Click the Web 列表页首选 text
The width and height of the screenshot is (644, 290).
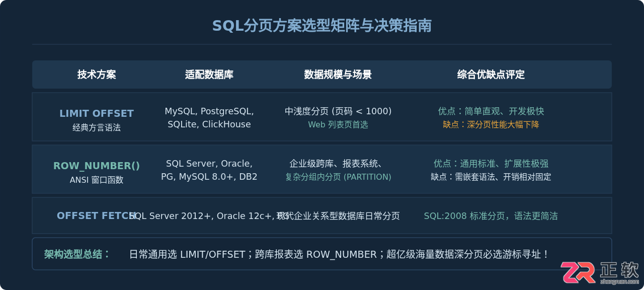click(338, 124)
